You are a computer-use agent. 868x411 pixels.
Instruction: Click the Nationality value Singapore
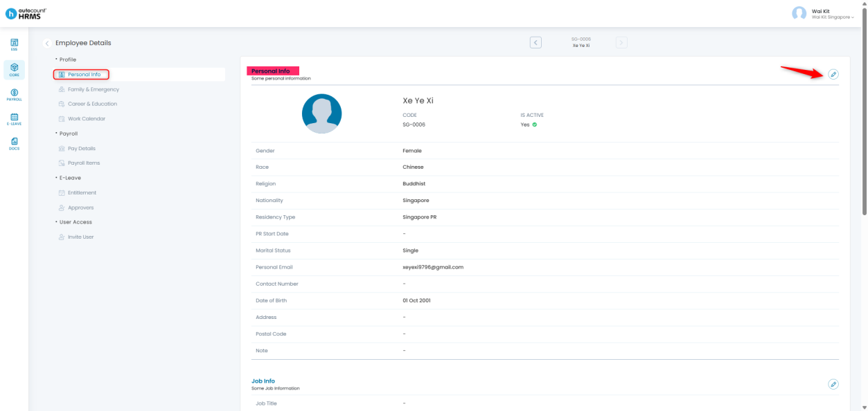coord(416,201)
